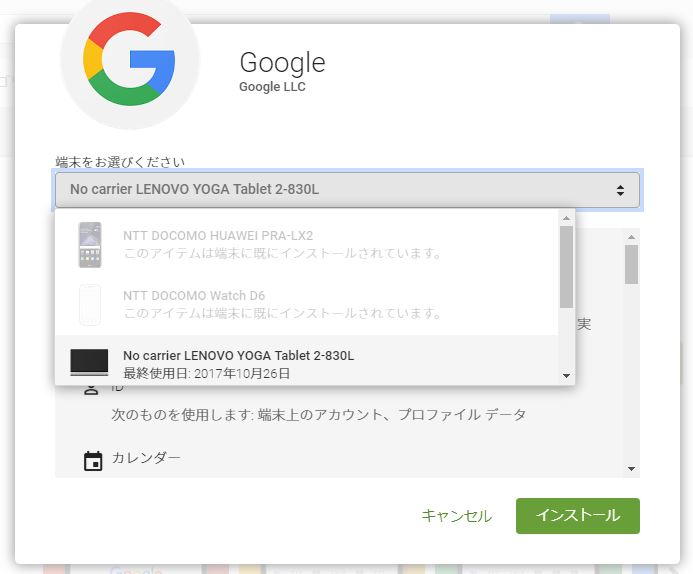Click the device list scrollbar thumb
The image size is (693, 574).
566,267
